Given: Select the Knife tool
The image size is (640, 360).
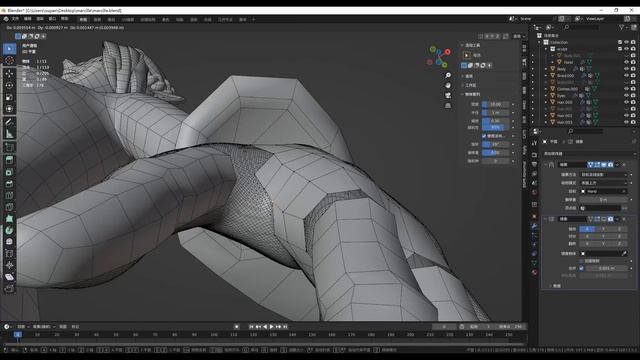Looking at the screenshot, I should [9, 207].
